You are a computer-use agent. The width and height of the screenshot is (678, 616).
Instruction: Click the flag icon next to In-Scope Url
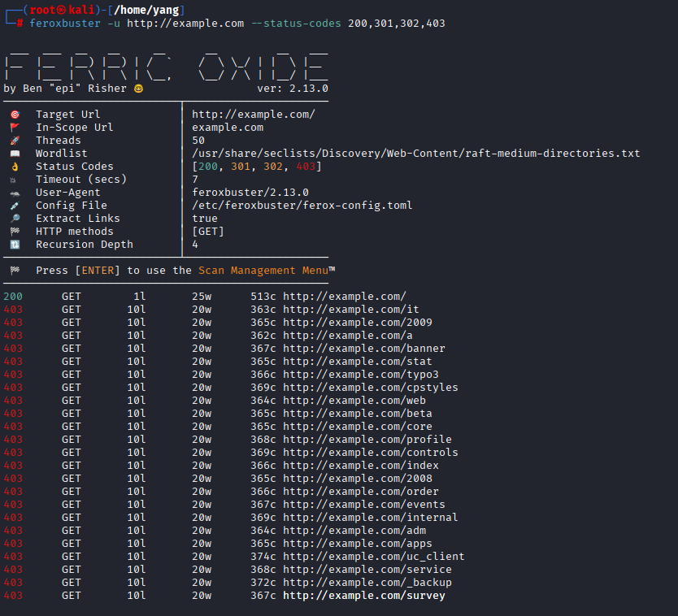(x=15, y=128)
